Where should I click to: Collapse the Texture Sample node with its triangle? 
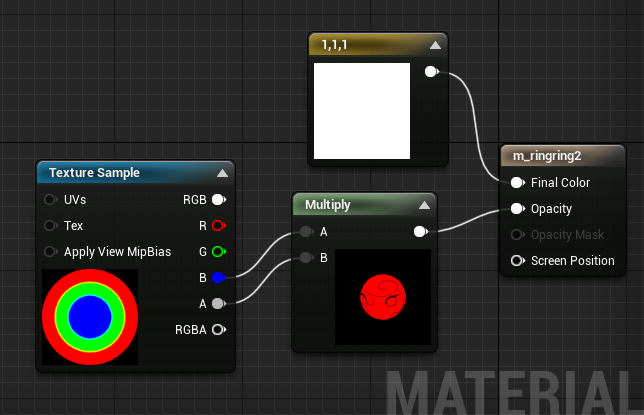[222, 173]
